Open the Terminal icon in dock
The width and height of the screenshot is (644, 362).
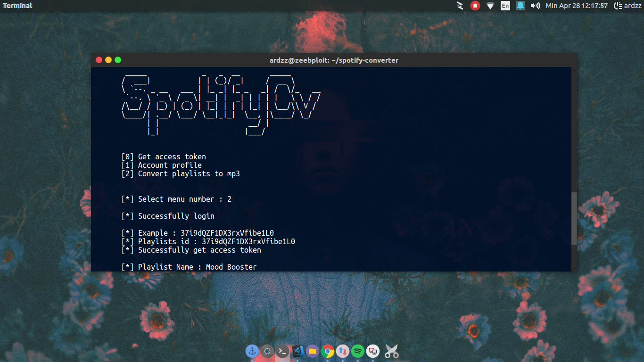[282, 351]
